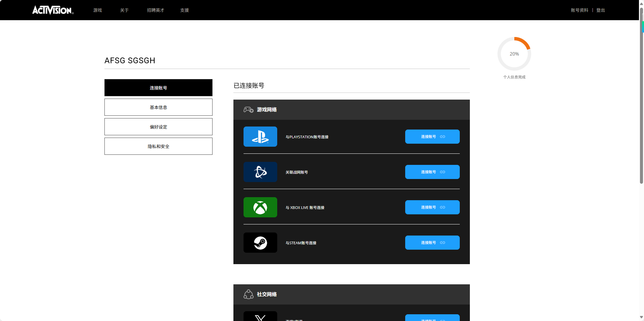Open the 支援 menu item

click(185, 10)
